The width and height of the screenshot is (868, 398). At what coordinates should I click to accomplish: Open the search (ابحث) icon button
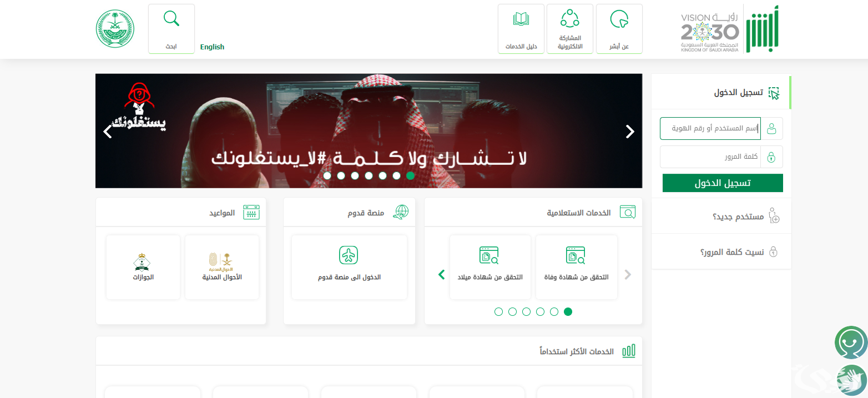click(171, 29)
